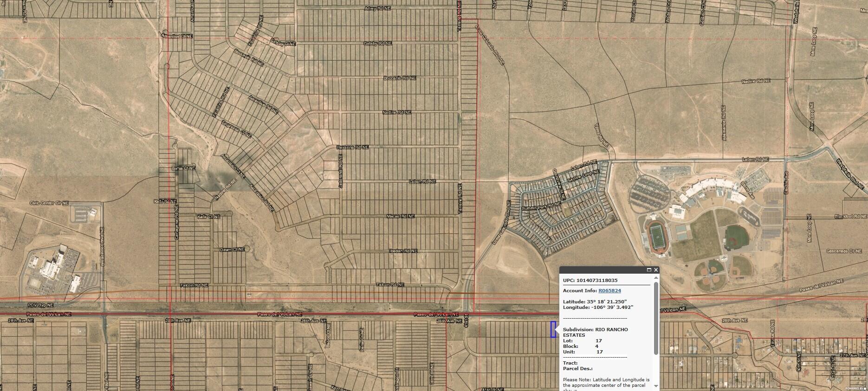Open the R065824 account info link
The height and width of the screenshot is (391, 868).
[x=609, y=291]
